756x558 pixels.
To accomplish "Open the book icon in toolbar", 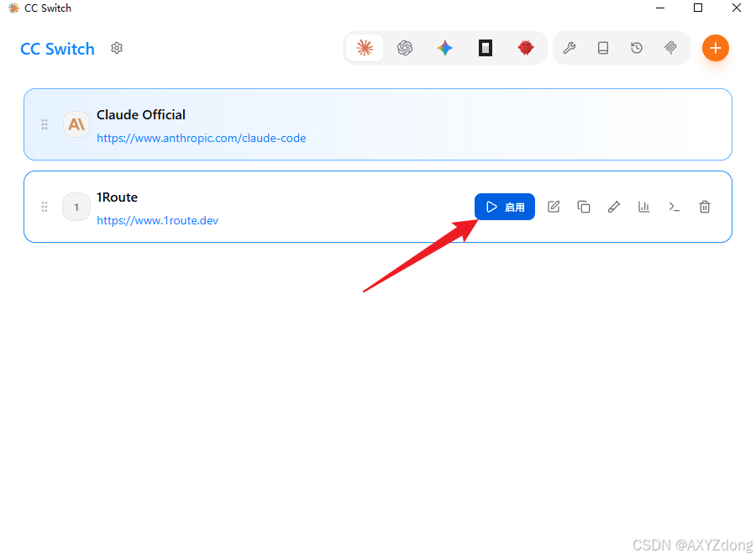I will (x=603, y=48).
